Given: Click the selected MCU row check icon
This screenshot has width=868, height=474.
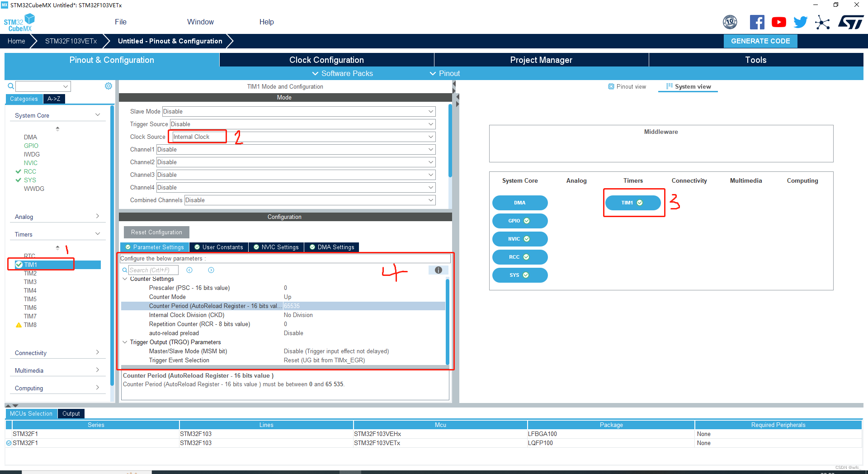Looking at the screenshot, I should click(x=9, y=443).
